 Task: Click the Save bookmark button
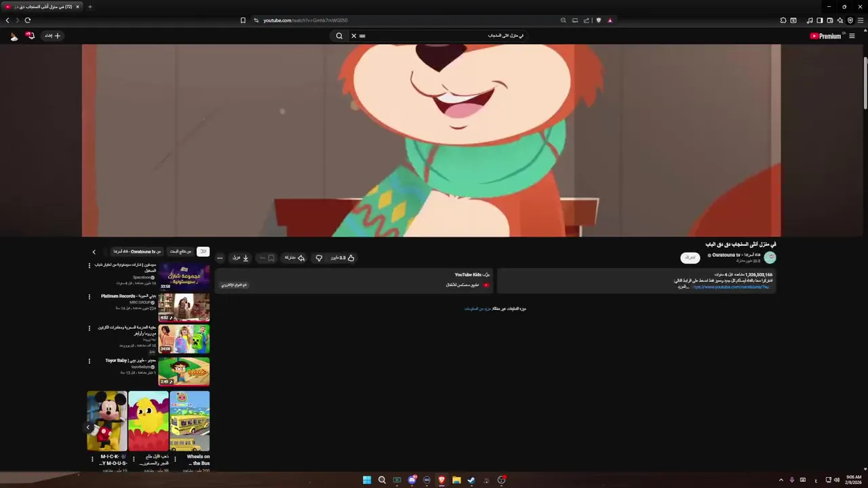[267, 258]
